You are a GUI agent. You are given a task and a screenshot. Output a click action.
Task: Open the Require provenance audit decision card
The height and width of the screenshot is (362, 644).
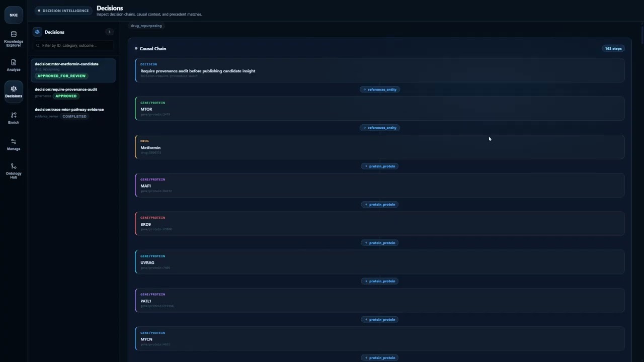(380, 70)
